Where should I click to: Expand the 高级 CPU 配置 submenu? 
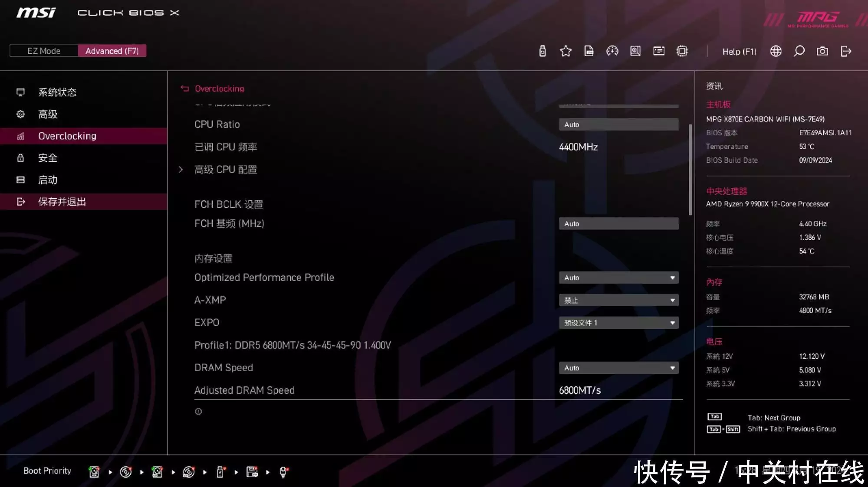pyautogui.click(x=226, y=170)
